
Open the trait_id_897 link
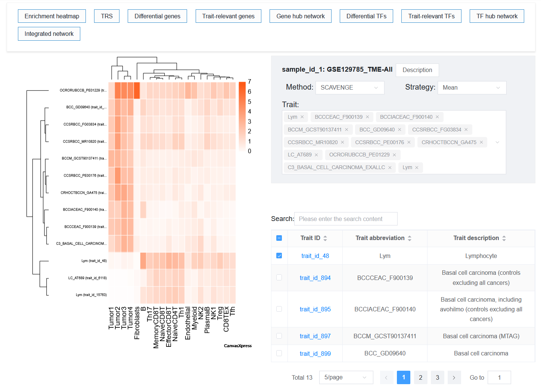point(315,336)
